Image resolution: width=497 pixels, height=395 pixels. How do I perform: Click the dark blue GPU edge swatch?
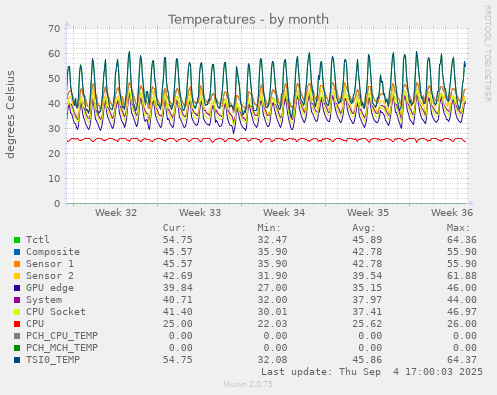[x=17, y=288]
